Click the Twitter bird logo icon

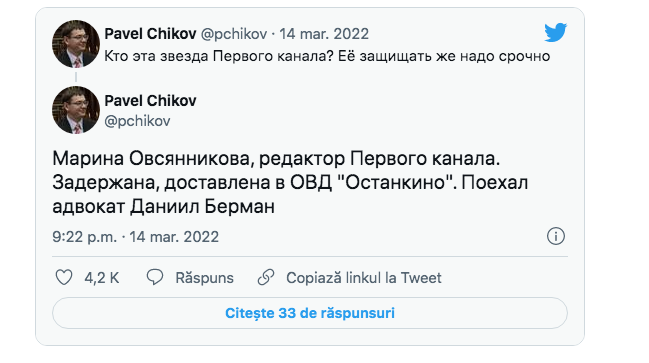tap(555, 33)
